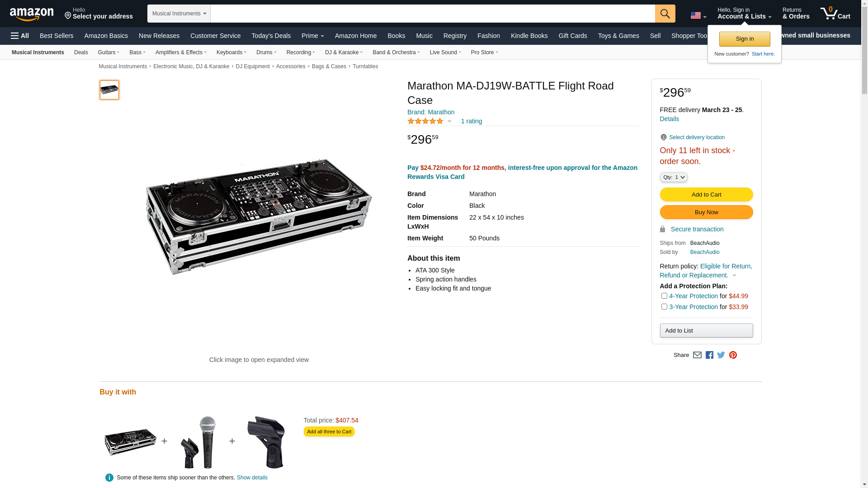Share product on Facebook icon
The width and height of the screenshot is (868, 488).
(709, 355)
